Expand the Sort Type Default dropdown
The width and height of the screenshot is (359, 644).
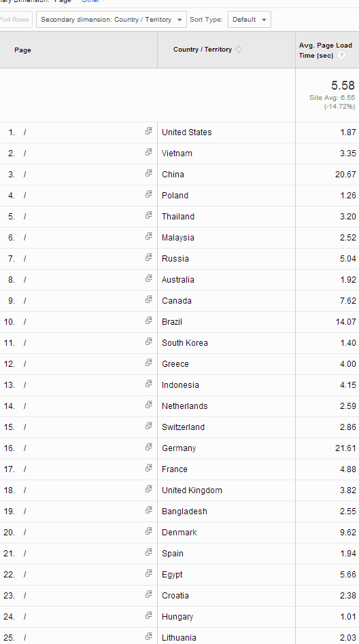(250, 19)
